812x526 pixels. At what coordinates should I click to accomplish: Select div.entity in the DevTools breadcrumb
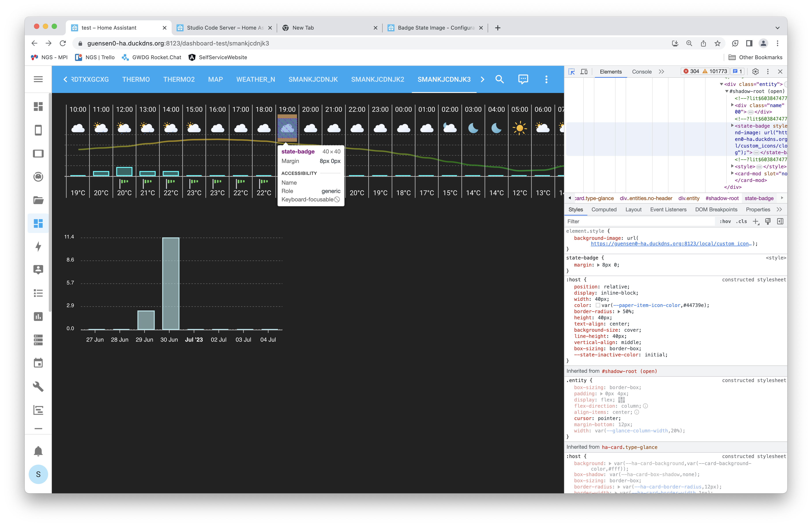[x=689, y=198]
